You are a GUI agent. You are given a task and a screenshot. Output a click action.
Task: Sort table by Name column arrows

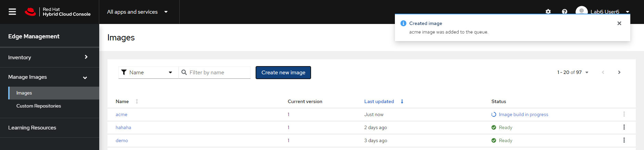point(137,101)
